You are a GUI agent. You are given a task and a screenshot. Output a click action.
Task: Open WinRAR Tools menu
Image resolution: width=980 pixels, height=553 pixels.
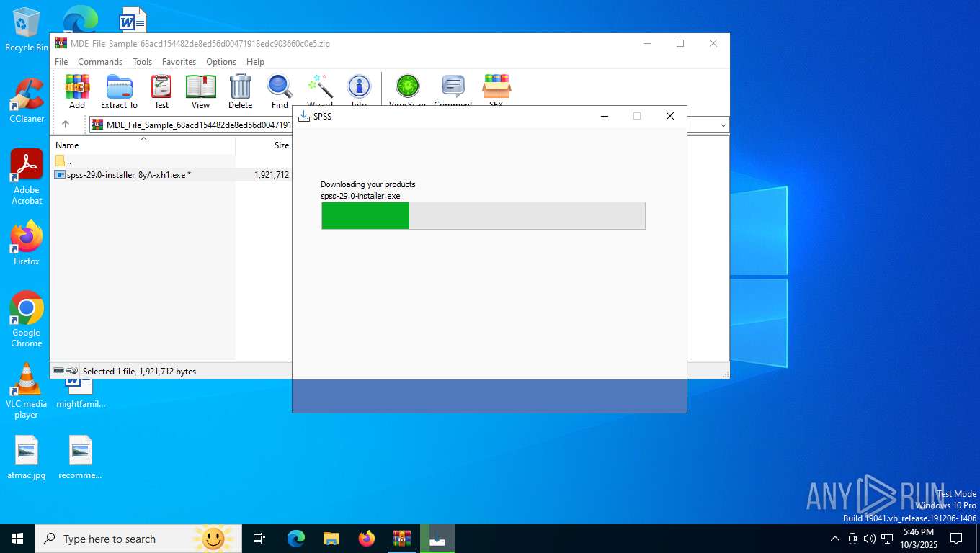coord(142,62)
